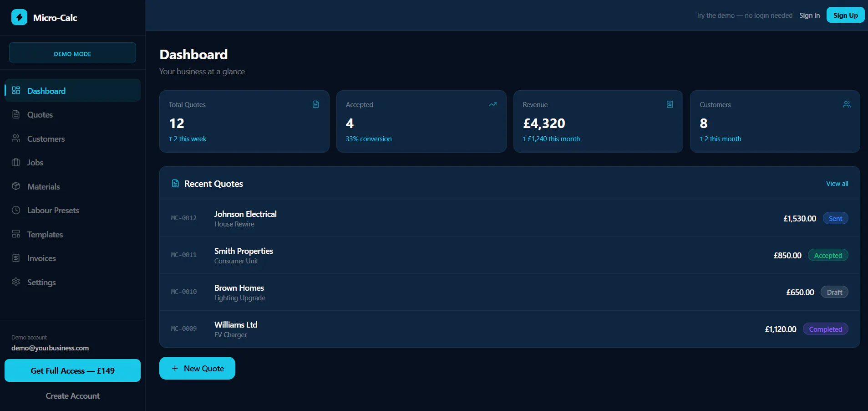Screen dimensions: 868x411
Task: Click View all recent quotes link
Action: pos(837,184)
